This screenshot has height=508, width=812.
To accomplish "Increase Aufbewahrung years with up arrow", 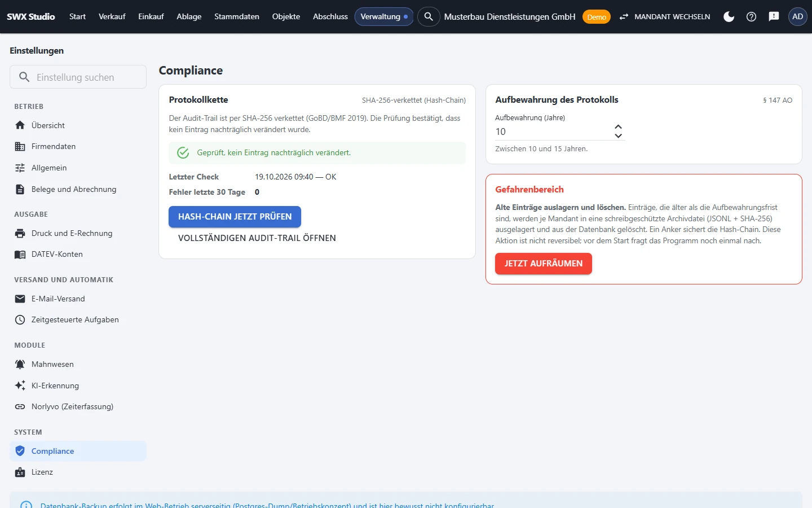I will pyautogui.click(x=618, y=127).
